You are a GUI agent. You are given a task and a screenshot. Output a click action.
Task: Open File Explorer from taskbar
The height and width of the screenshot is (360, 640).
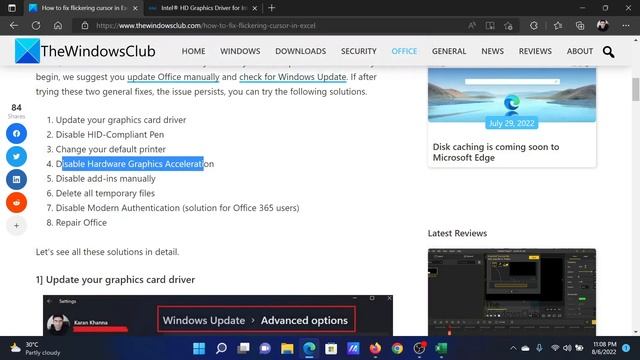point(287,348)
